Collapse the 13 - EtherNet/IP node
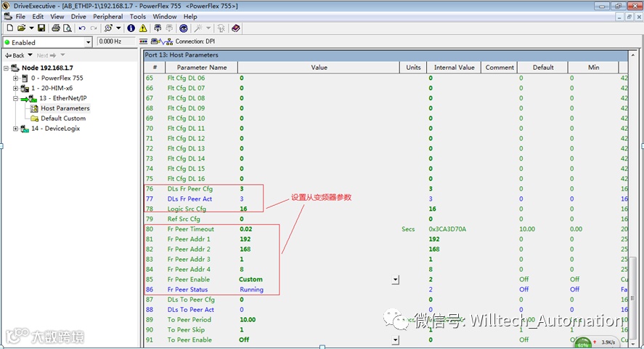The height and width of the screenshot is (349, 644). pos(15,98)
